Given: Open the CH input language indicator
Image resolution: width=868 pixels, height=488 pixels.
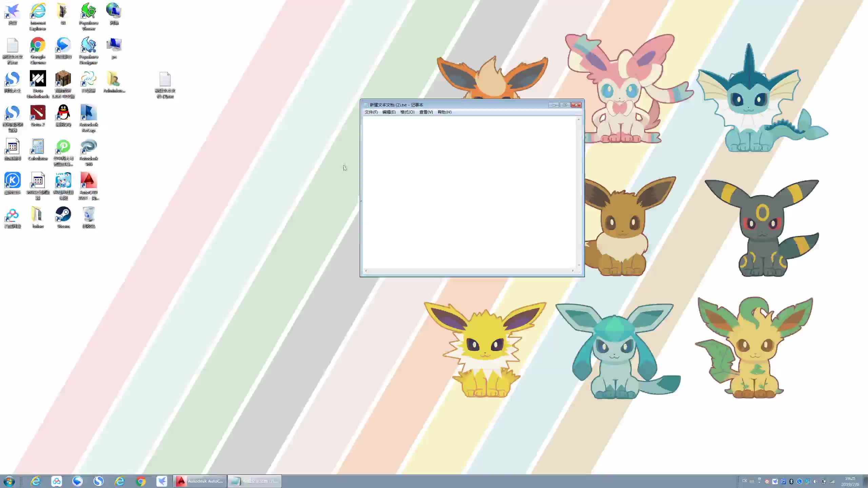Looking at the screenshot, I should tap(745, 481).
